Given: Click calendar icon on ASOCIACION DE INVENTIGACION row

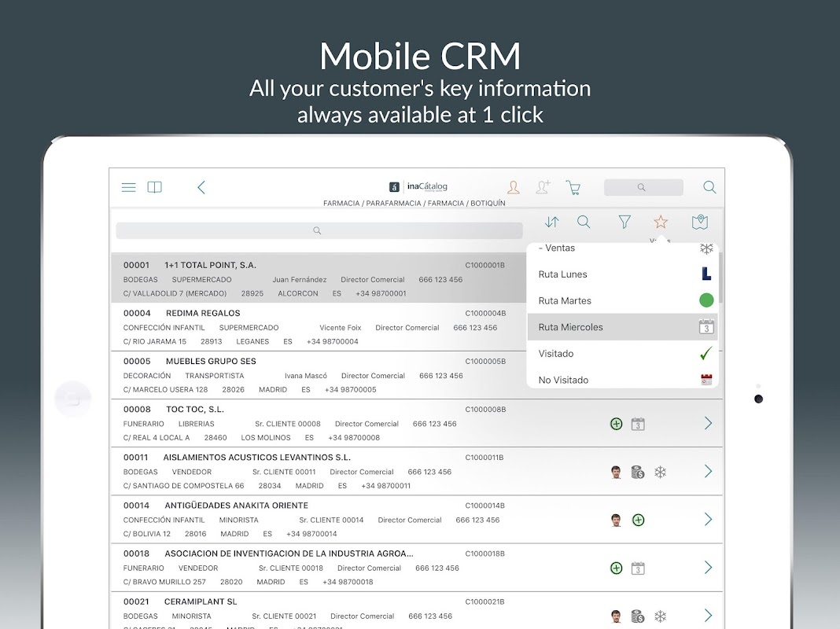Looking at the screenshot, I should coord(638,568).
